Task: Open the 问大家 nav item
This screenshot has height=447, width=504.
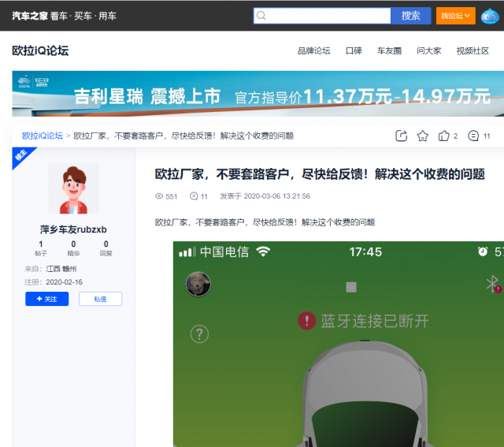Action: point(428,50)
